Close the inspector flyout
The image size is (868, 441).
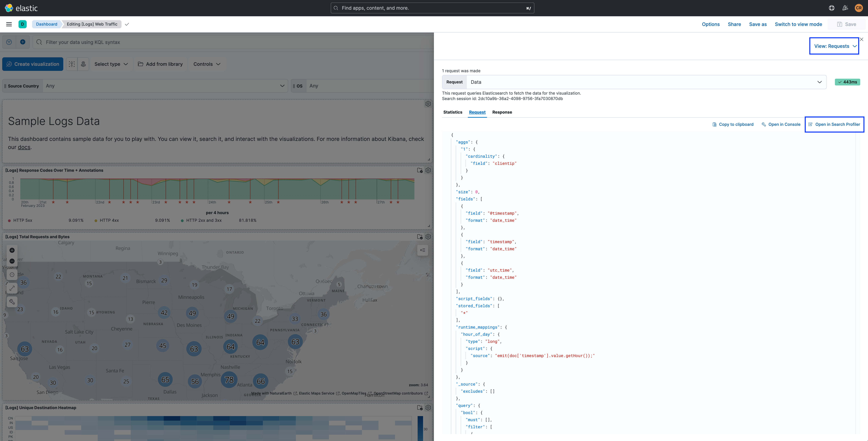(862, 39)
